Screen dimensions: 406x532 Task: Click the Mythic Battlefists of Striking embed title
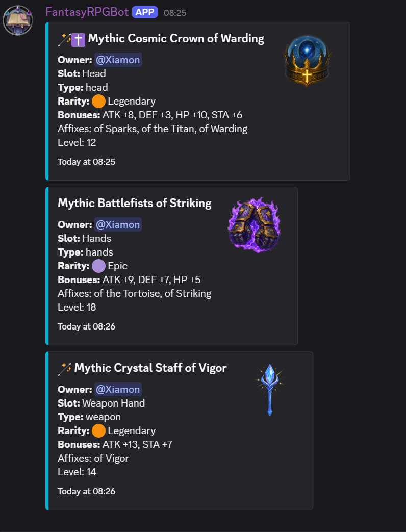[x=134, y=203]
